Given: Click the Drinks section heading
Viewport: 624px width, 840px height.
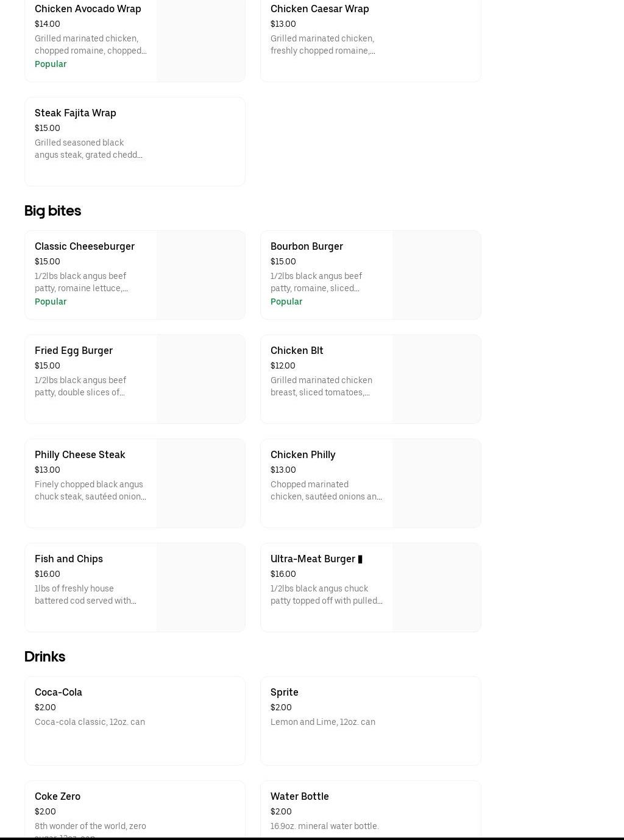Looking at the screenshot, I should coord(45,657).
